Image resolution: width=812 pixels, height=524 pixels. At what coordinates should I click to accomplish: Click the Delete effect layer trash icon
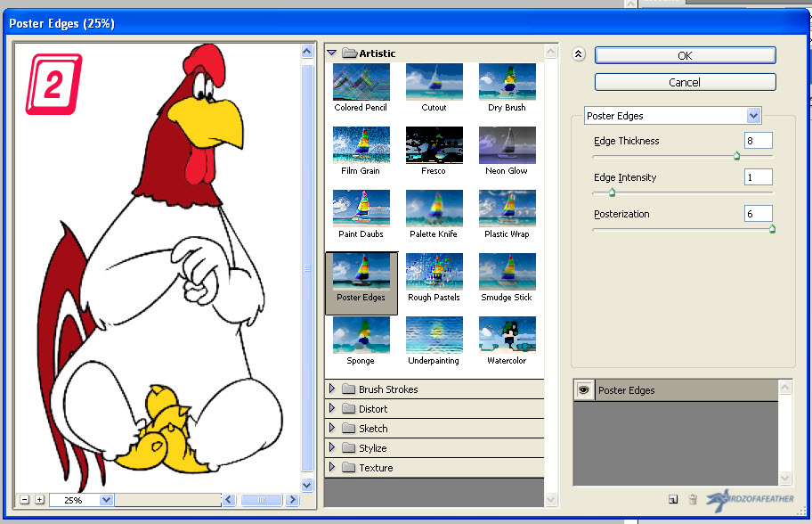point(693,499)
